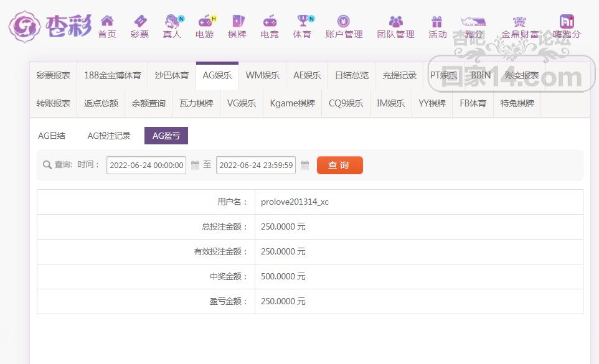Open calendar picker for end date
The image size is (599, 364).
(304, 165)
